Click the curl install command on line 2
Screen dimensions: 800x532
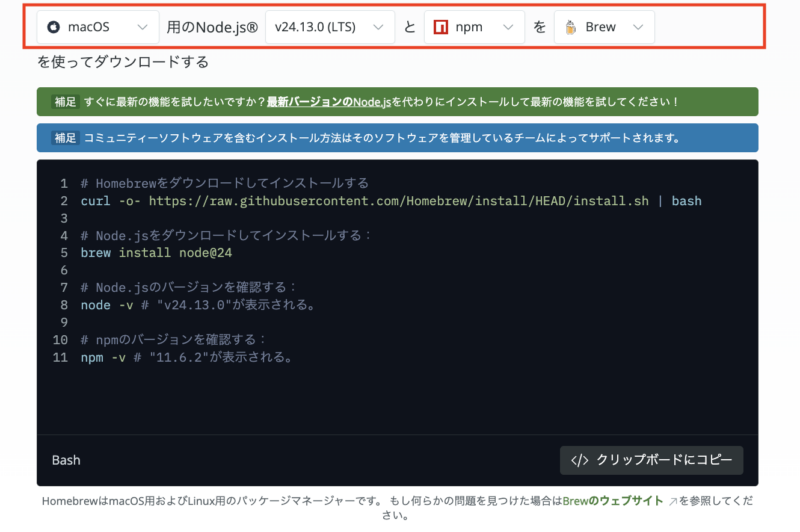point(391,201)
